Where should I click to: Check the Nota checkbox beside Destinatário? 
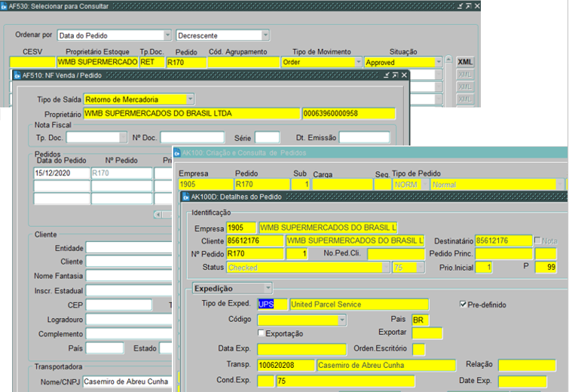[x=537, y=240]
